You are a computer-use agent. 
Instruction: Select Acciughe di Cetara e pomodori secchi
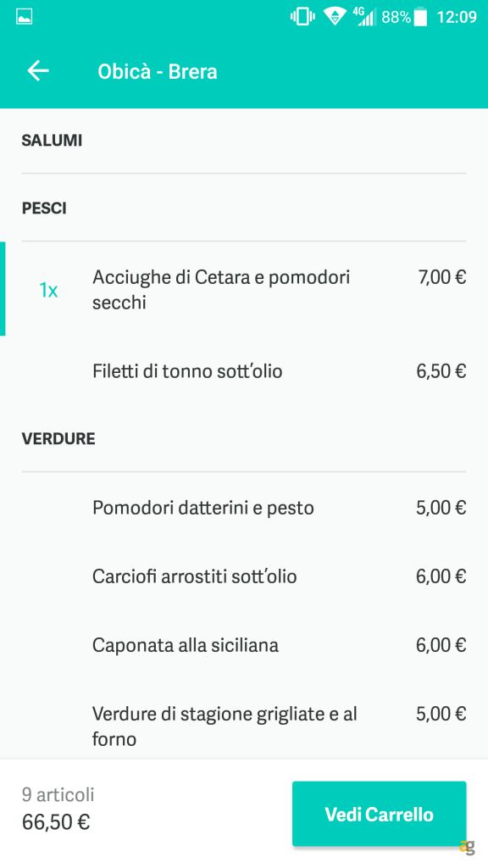point(222,289)
